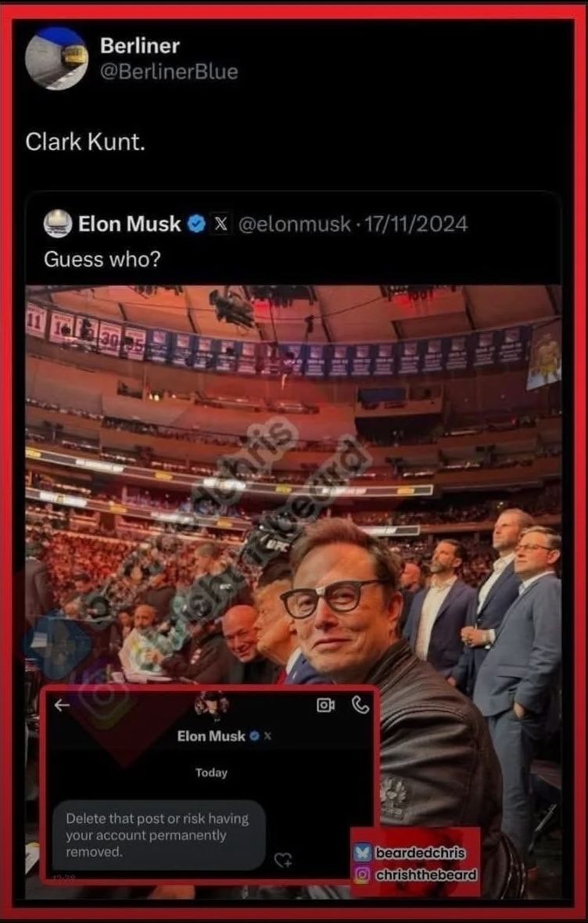588x923 pixels.
Task: Open the @elonmusk handle link
Action: click(294, 224)
